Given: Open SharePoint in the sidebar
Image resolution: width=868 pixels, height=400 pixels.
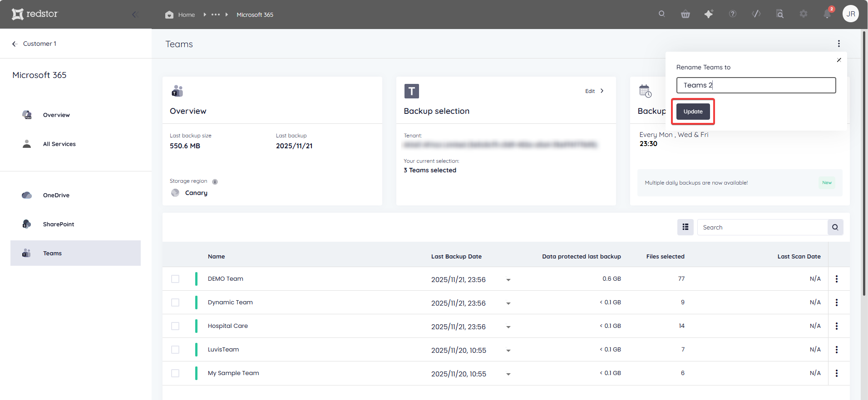Looking at the screenshot, I should tap(58, 224).
